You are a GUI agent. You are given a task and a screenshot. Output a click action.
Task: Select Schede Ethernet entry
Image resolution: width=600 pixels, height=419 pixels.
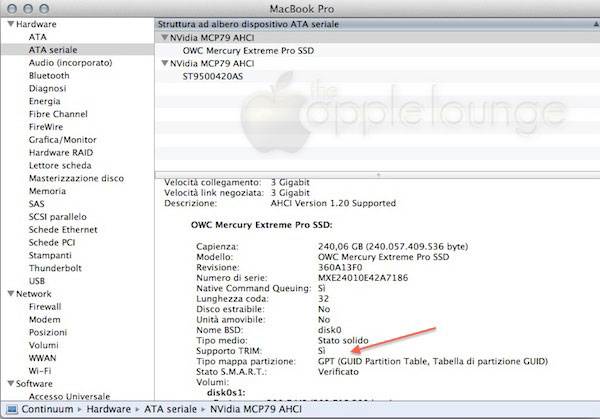coord(63,230)
